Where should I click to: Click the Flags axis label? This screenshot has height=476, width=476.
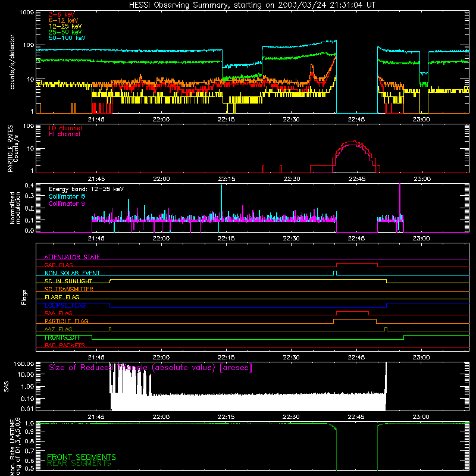[24, 297]
